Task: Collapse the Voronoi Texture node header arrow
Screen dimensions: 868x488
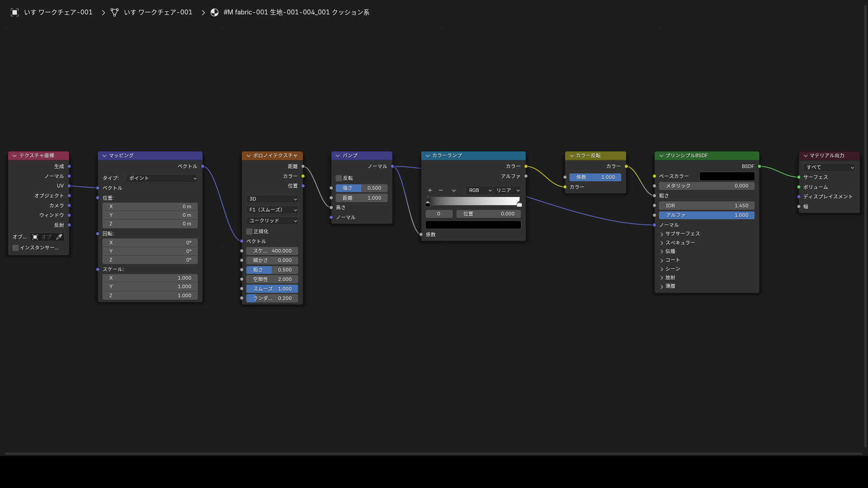Action: [249, 155]
